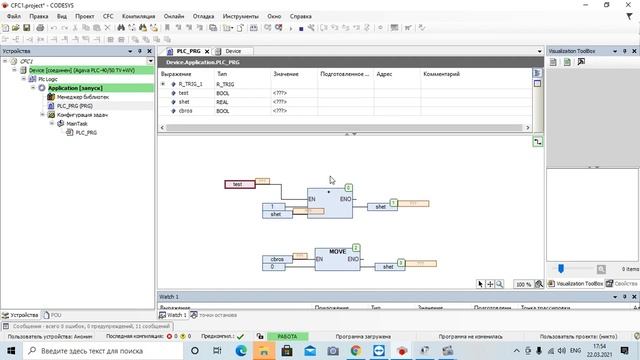Open the Windows taskbar search box

pos(103,351)
